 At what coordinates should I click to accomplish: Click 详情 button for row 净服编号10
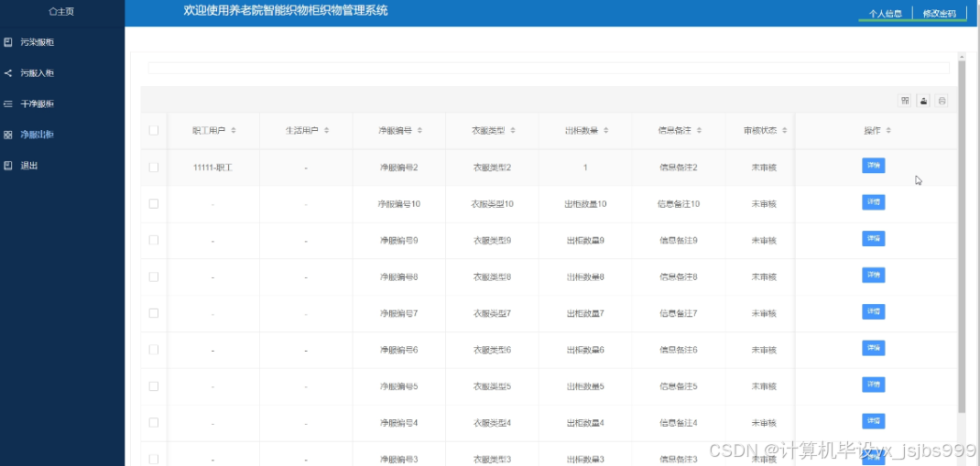pos(873,202)
